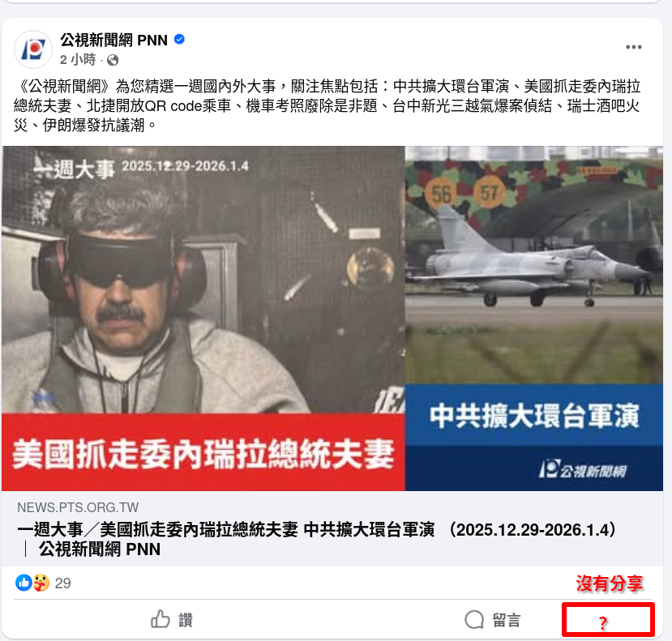This screenshot has width=672, height=641.
Task: Open the 公視新聞網 PNN page name
Action: 113,40
